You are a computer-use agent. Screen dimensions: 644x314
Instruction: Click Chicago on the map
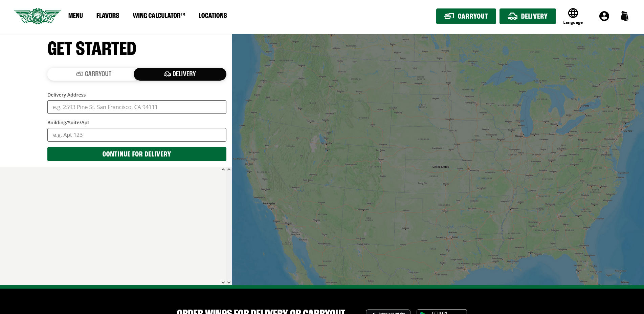point(519,136)
